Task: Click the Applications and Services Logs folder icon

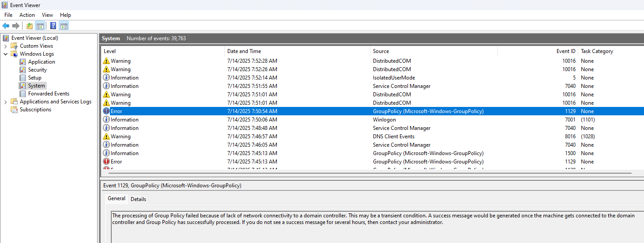Action: 14,102
